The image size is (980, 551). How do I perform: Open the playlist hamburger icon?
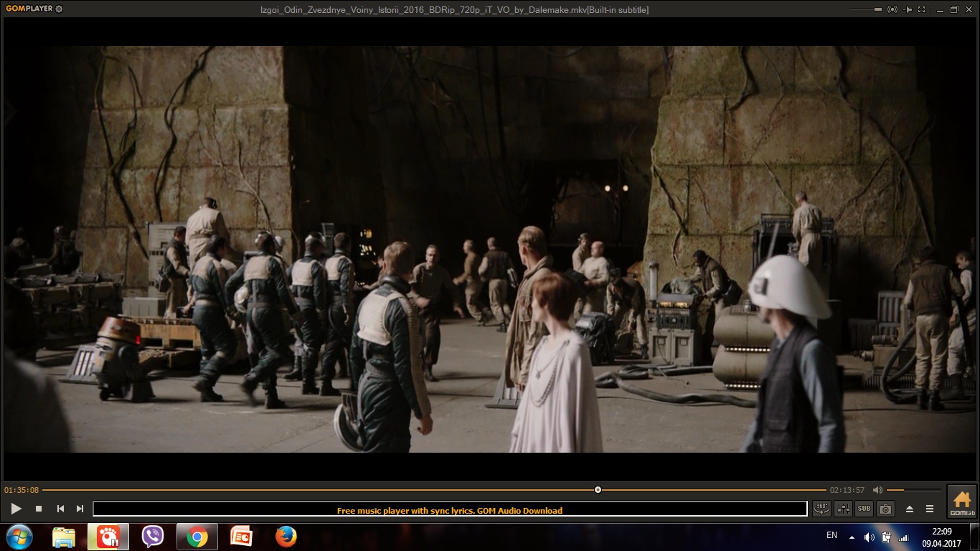click(930, 509)
